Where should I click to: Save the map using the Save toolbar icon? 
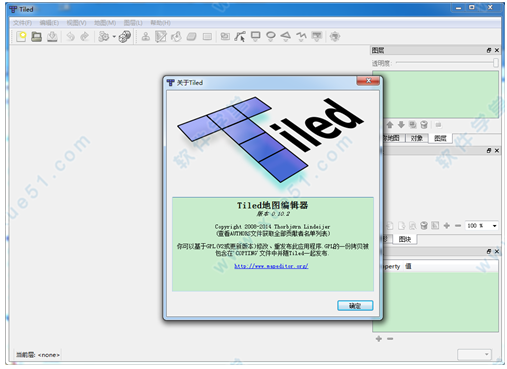pyautogui.click(x=52, y=36)
